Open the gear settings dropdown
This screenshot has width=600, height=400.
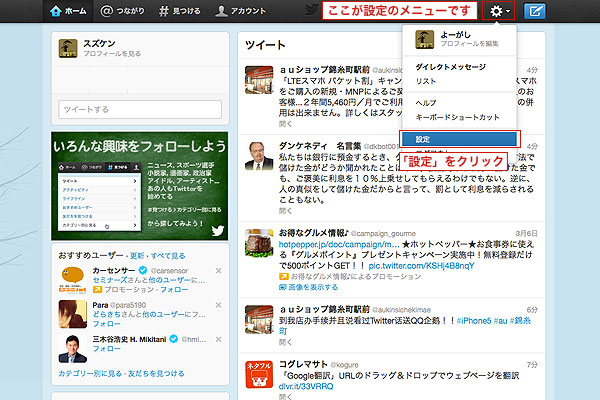[499, 11]
